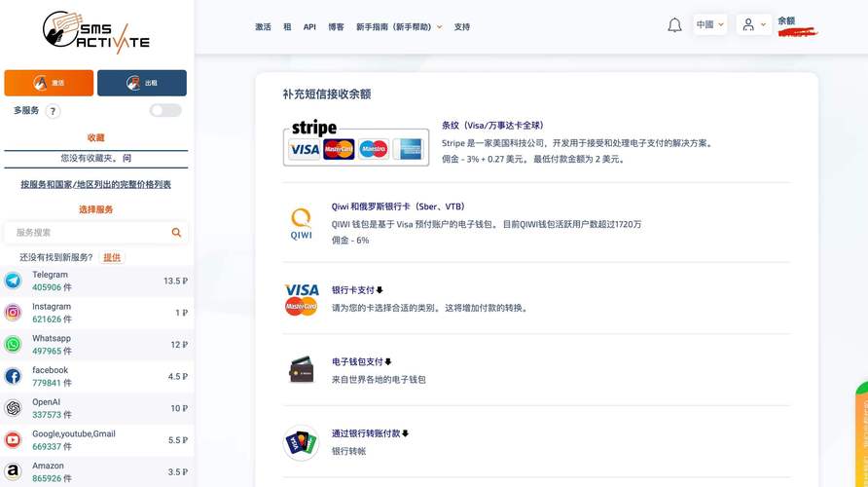Click the 提供 suggest service link
This screenshot has width=868, height=487.
[112, 258]
